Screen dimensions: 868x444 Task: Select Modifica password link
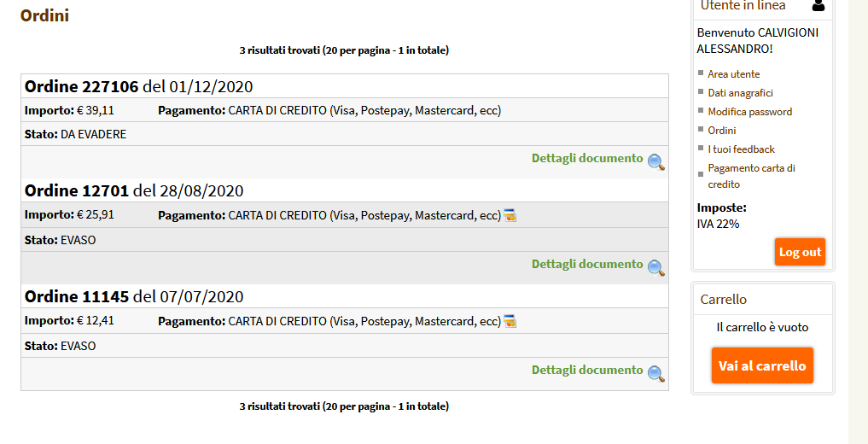[x=749, y=112]
